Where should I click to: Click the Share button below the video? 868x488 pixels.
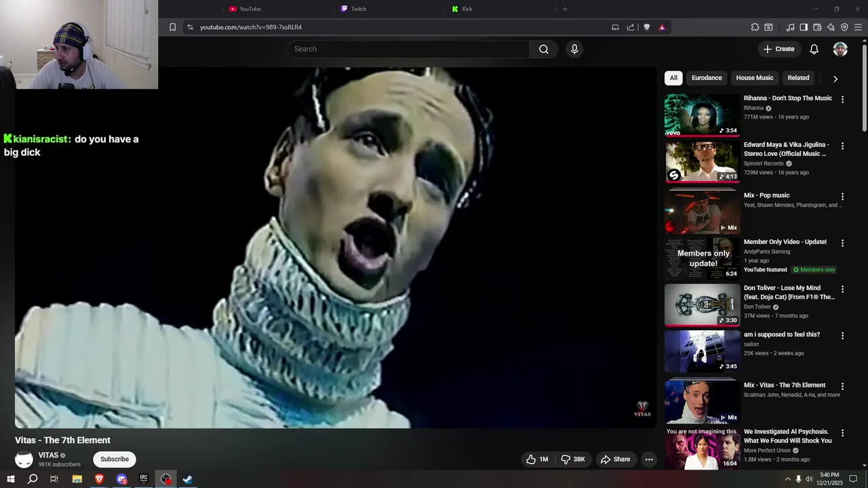[616, 460]
